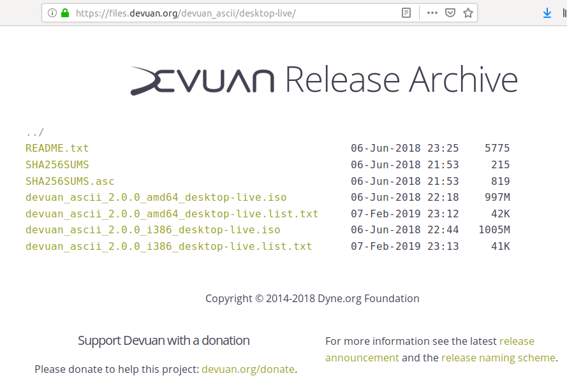Toggle Reader View mode
Viewport: 567px width, 392px height.
pyautogui.click(x=406, y=12)
